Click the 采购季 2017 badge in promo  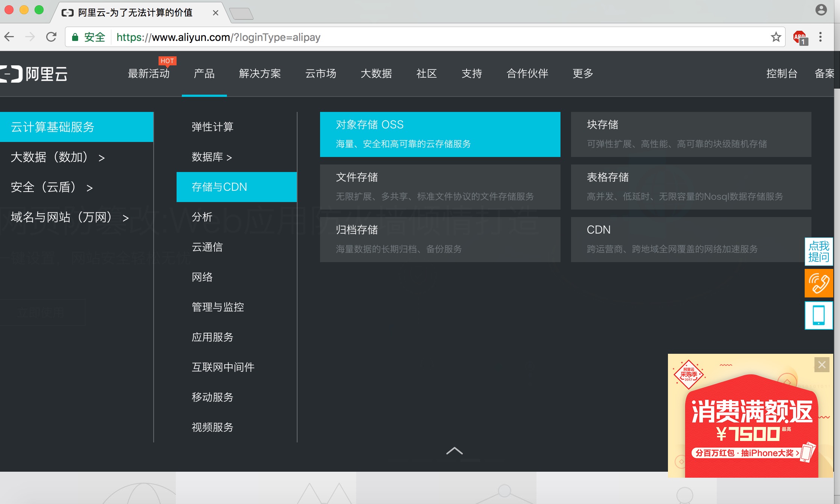click(x=689, y=374)
